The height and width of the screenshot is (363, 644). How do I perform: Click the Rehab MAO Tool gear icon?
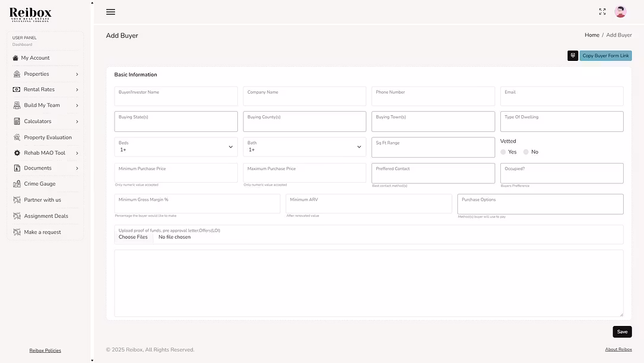click(17, 153)
